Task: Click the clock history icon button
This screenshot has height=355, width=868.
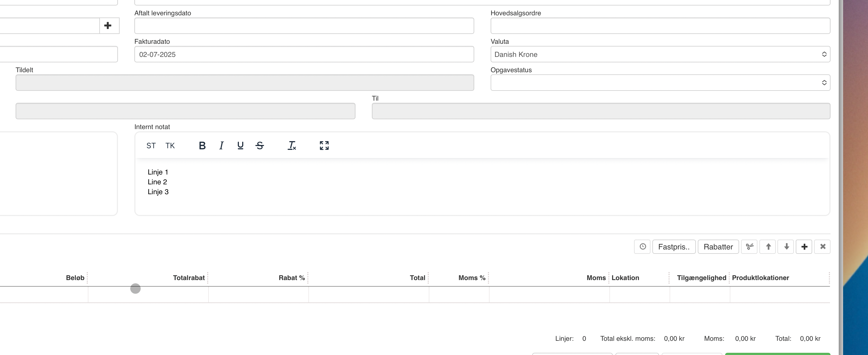Action: click(x=642, y=247)
